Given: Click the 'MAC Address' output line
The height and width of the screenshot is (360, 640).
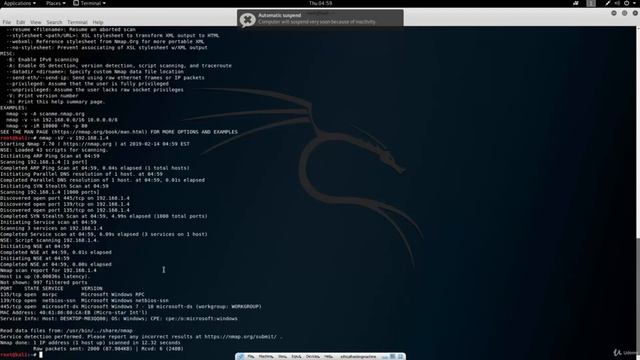Looking at the screenshot, I should click(x=74, y=313).
